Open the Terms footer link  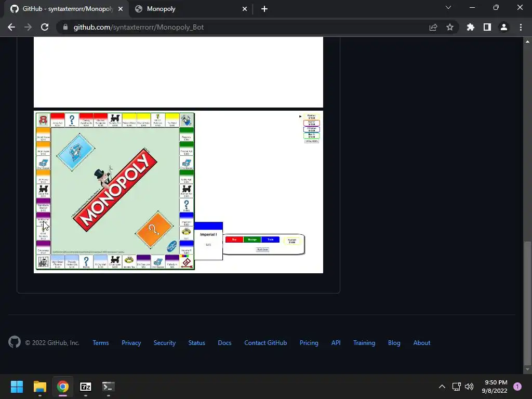point(101,343)
